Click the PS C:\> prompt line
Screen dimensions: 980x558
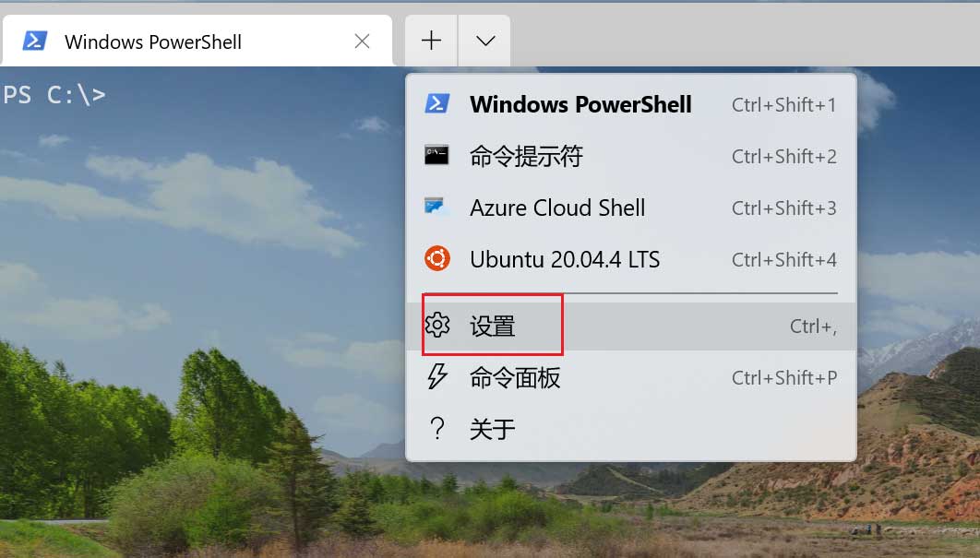(54, 95)
